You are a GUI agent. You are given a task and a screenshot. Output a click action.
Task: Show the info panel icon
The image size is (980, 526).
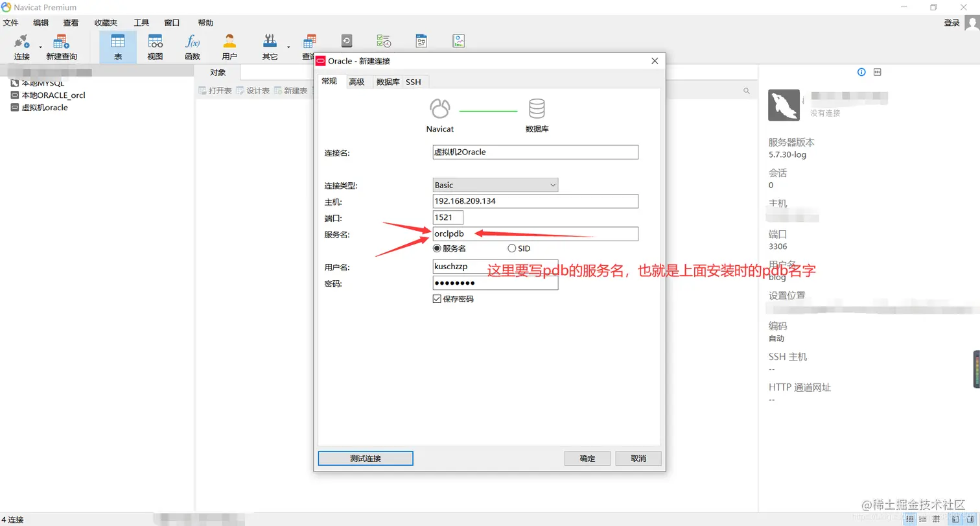coord(861,72)
